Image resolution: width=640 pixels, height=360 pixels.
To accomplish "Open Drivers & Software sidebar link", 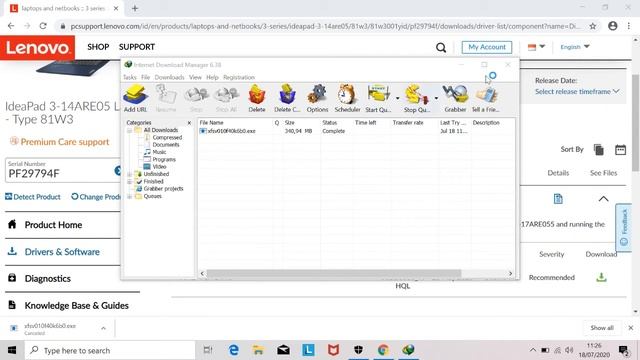I will [x=62, y=252].
